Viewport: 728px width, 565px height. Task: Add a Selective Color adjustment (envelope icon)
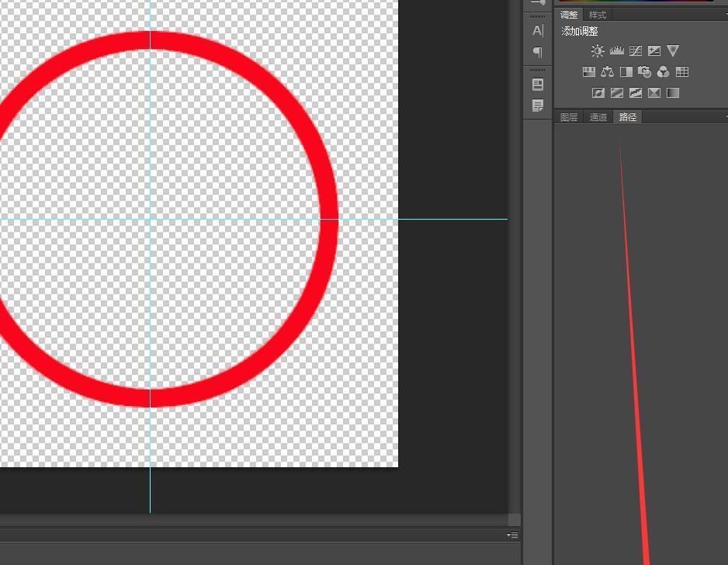coord(653,93)
